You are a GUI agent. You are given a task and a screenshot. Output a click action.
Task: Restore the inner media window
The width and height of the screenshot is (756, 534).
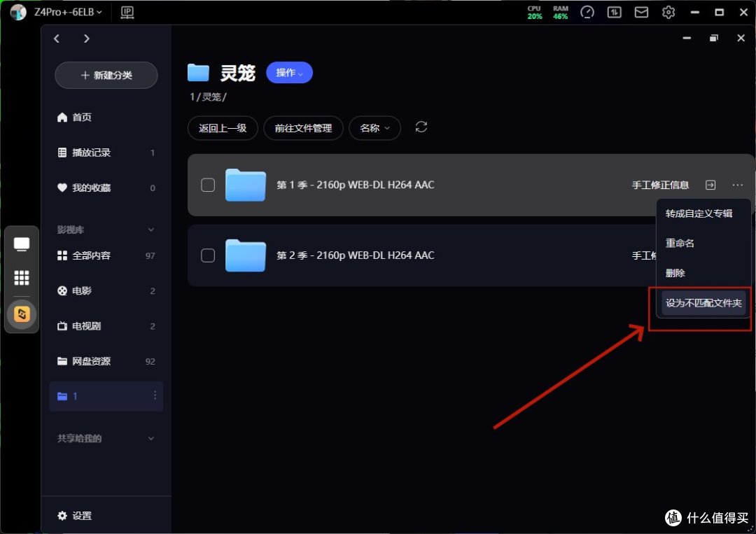(714, 38)
